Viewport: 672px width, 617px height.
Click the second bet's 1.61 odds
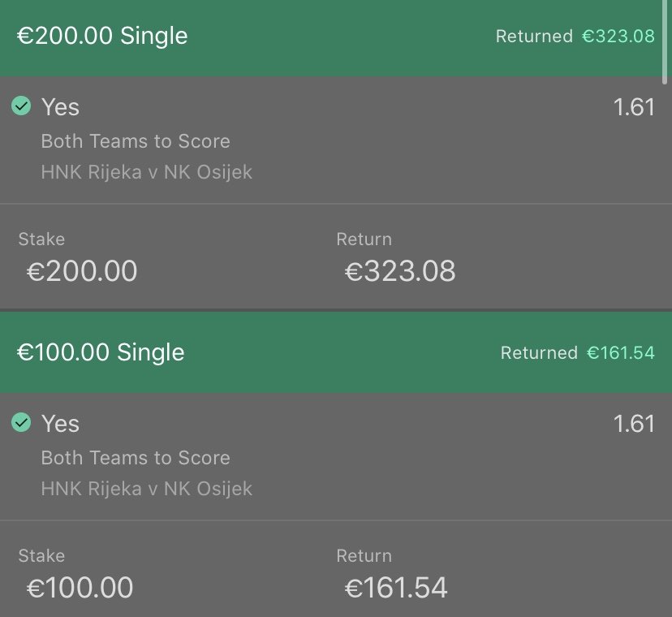coord(635,424)
